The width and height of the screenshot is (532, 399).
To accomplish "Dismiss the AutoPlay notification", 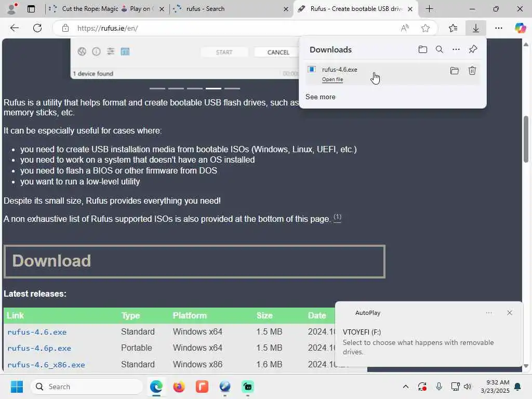I will (x=510, y=313).
